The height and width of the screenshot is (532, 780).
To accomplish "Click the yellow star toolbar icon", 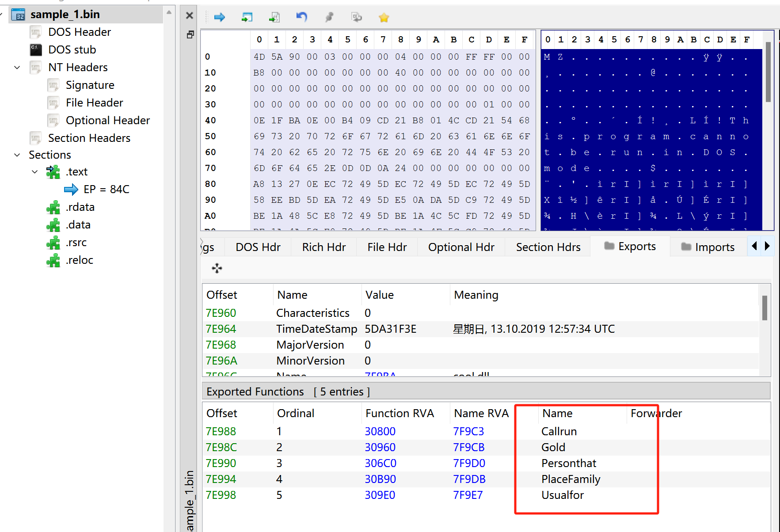I will [x=384, y=17].
